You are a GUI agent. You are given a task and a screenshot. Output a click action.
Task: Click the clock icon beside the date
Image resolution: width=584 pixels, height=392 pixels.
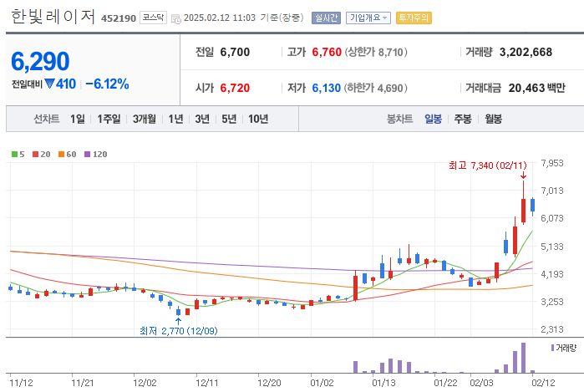tap(175, 18)
